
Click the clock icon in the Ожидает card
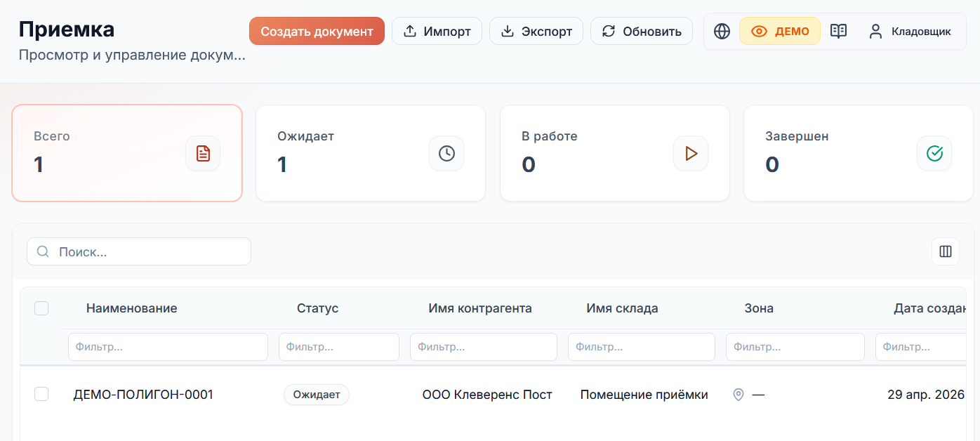(446, 153)
